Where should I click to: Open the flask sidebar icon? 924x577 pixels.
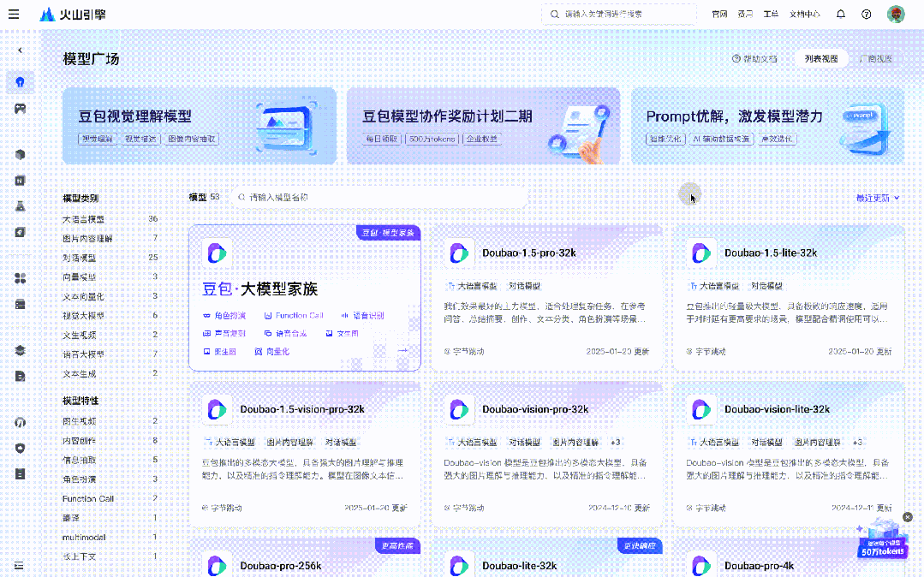tap(20, 206)
